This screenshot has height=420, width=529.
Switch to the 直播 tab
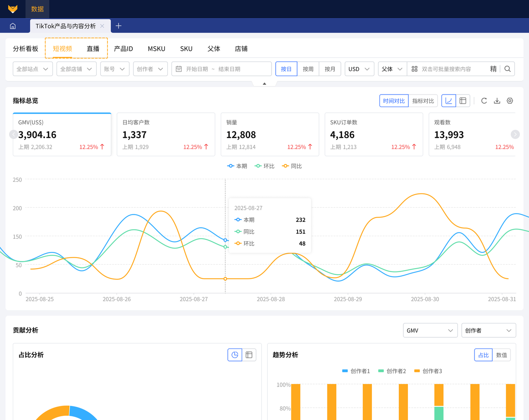pos(93,49)
